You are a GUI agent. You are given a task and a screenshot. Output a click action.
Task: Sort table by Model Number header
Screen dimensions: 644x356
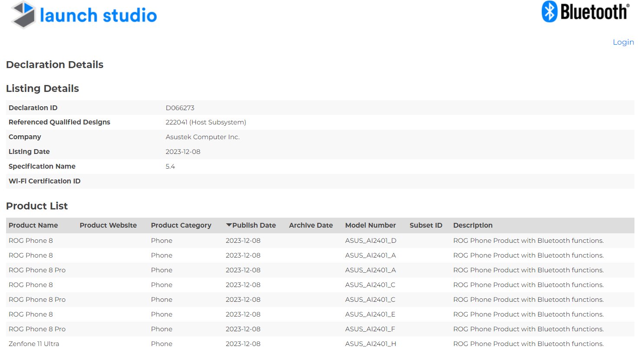pos(370,225)
